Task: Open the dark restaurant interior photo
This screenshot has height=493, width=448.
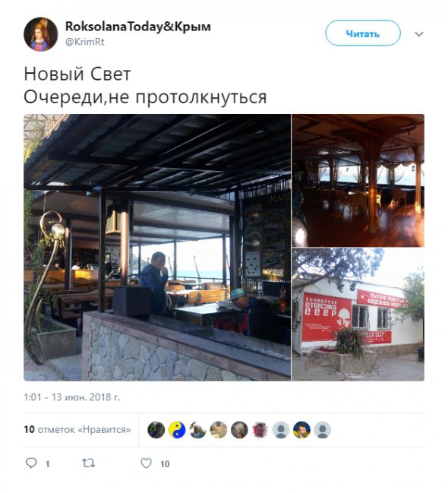Action: (x=358, y=181)
